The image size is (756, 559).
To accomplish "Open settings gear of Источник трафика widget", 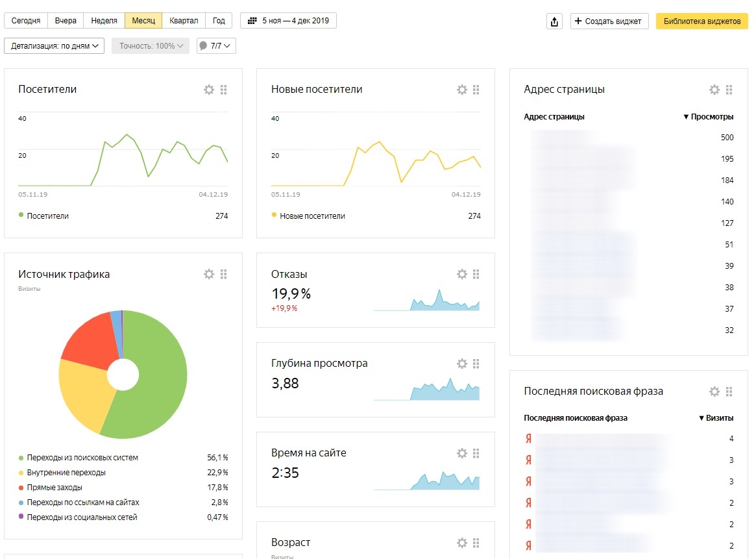I will [x=209, y=275].
